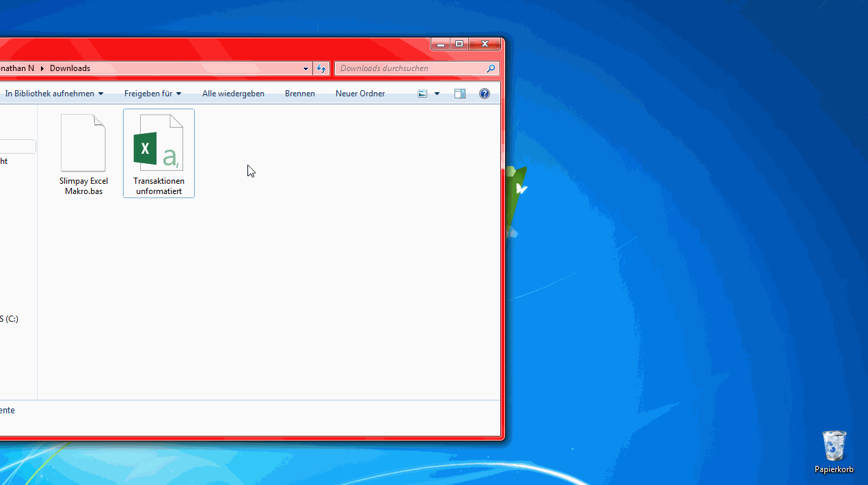Minimize the Downloads Explorer window
This screenshot has height=485, width=868.
tap(441, 44)
